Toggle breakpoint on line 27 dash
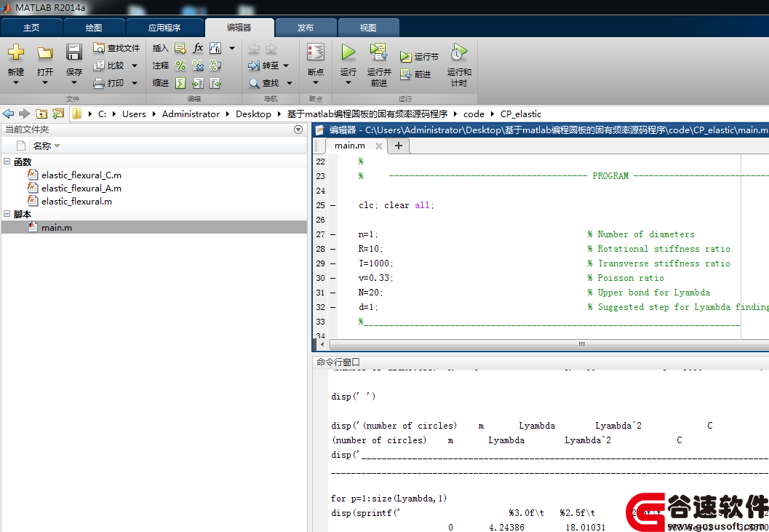Image resolution: width=769 pixels, height=532 pixels. coord(333,234)
